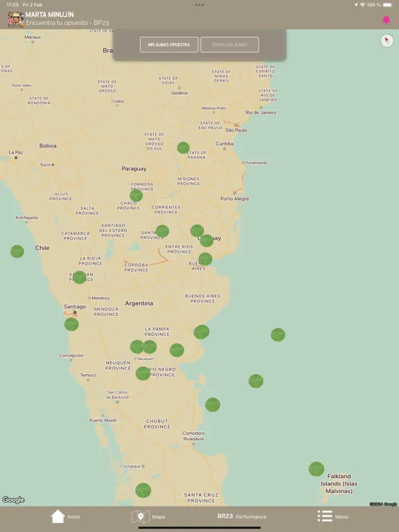This screenshot has height=532, width=399.
Task: Tap the Mendoza city label
Action: coord(100,298)
